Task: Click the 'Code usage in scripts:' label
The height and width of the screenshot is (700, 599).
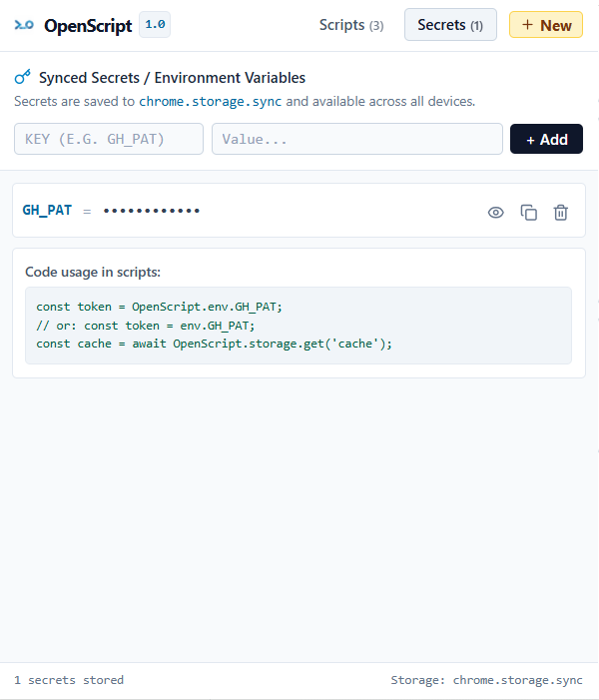Action: [93, 272]
